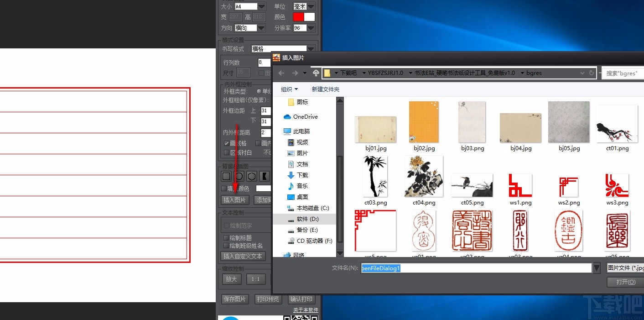Open the 横向 orientation dropdown

point(261,28)
